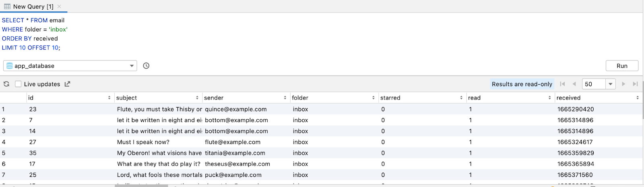Click into the page size field
The height and width of the screenshot is (187, 644).
click(593, 84)
